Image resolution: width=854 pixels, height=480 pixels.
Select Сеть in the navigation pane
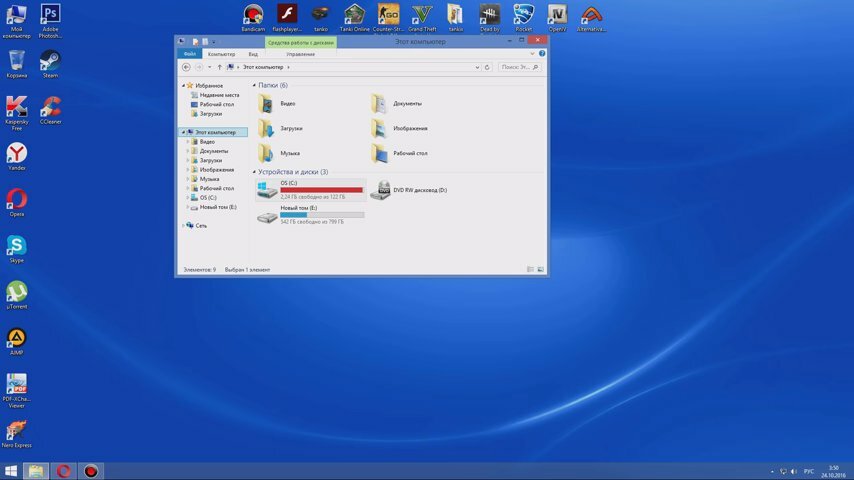tap(197, 226)
